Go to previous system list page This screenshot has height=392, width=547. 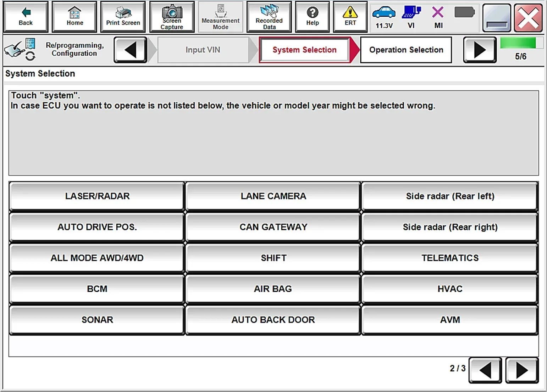click(485, 370)
